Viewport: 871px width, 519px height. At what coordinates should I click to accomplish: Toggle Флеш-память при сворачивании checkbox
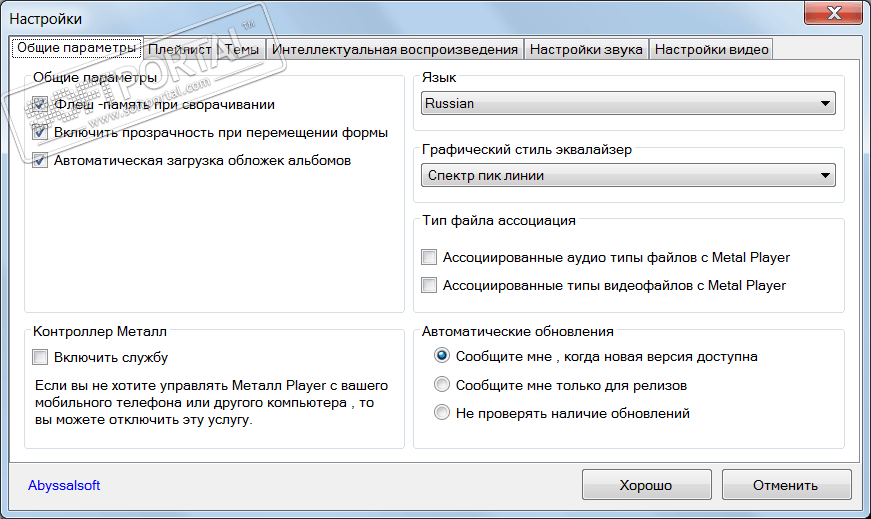(40, 104)
